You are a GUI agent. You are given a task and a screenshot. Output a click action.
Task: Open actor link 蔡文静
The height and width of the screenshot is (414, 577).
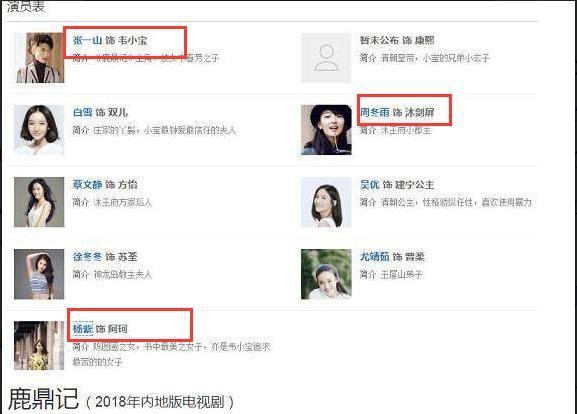pyautogui.click(x=87, y=184)
